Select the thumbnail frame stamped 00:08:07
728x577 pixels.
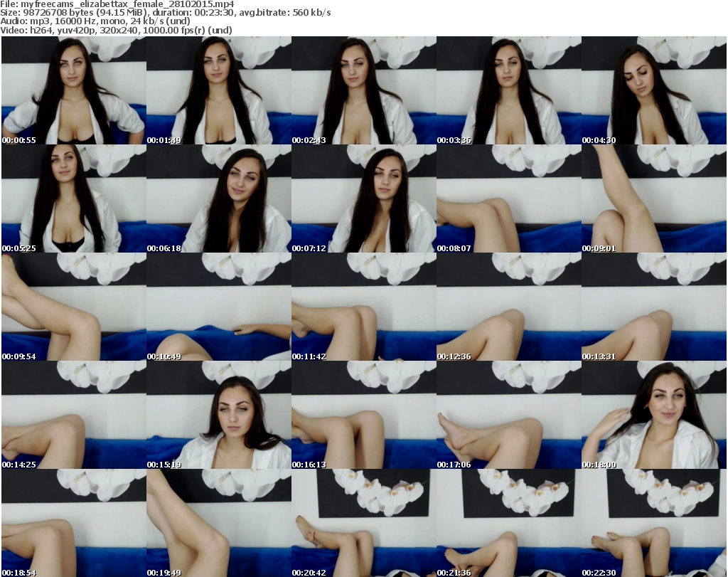(x=508, y=198)
